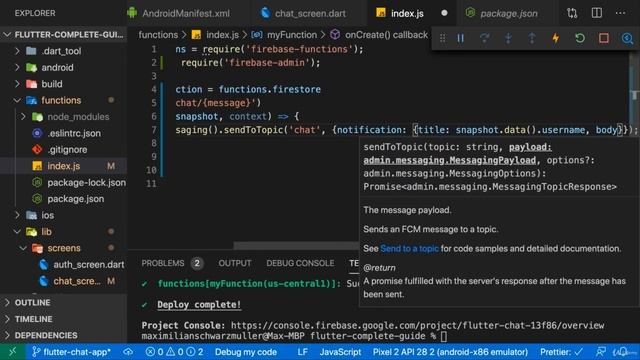
Task: Click the debug Step Into icon
Action: pyautogui.click(x=508, y=38)
